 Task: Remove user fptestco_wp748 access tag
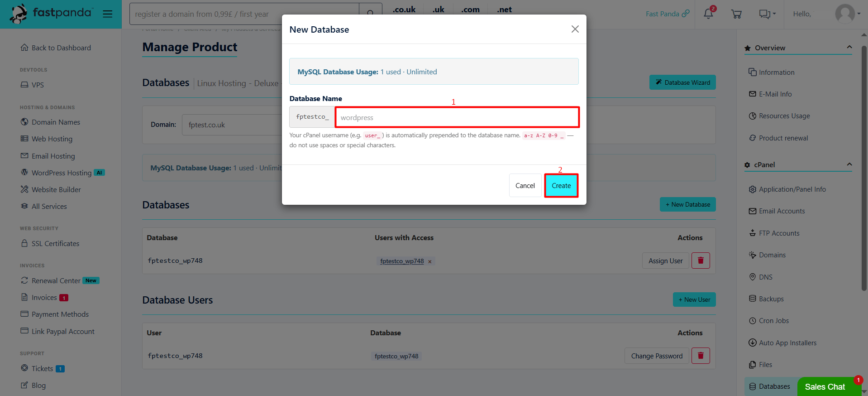[x=429, y=261]
